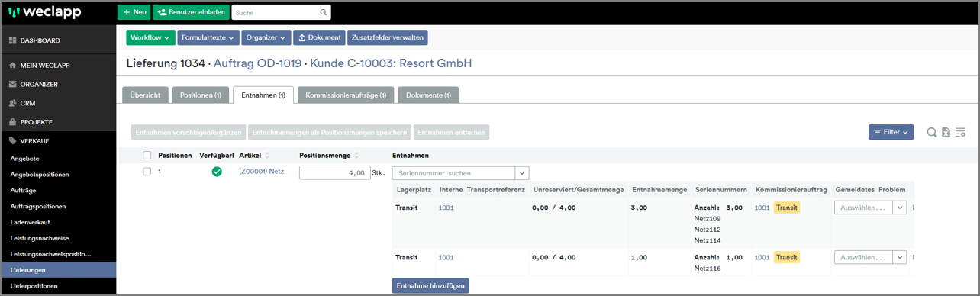Toggle select-all checkbox in table header
The height and width of the screenshot is (296, 980).
(147, 156)
